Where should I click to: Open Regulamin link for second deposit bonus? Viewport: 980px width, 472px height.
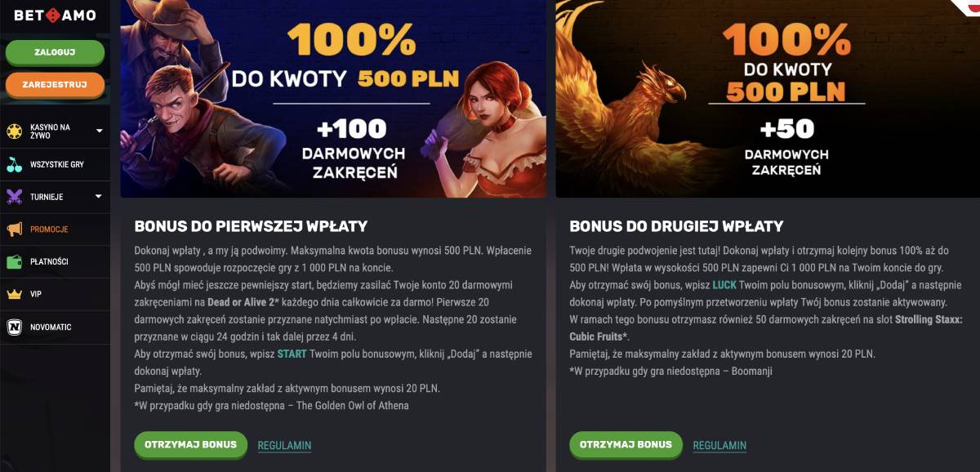(x=719, y=446)
